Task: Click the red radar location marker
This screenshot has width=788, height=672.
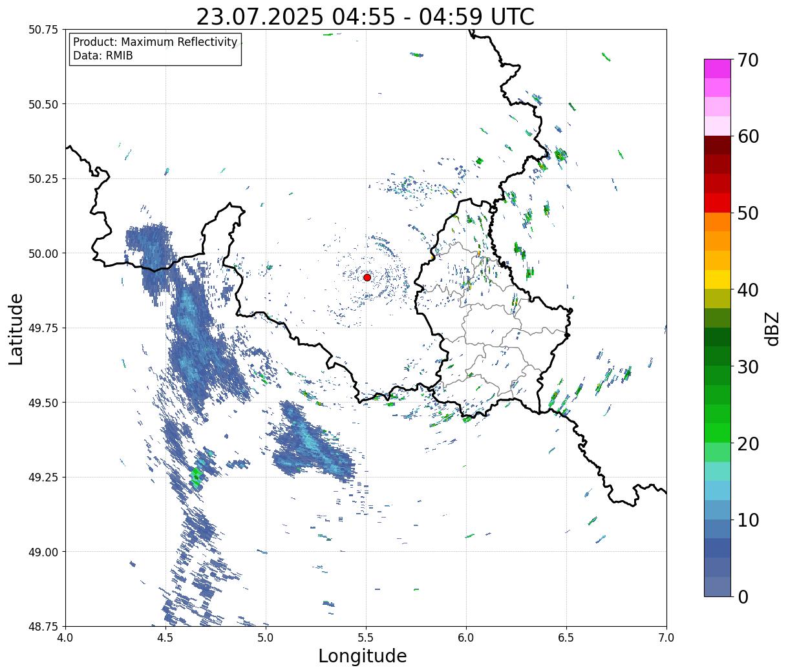Action: pos(367,277)
